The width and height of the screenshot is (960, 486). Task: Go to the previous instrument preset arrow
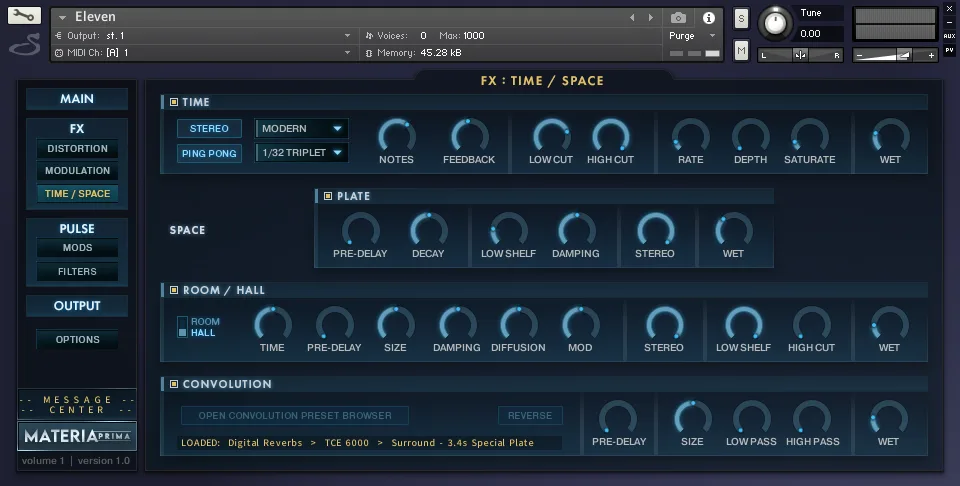coord(632,17)
